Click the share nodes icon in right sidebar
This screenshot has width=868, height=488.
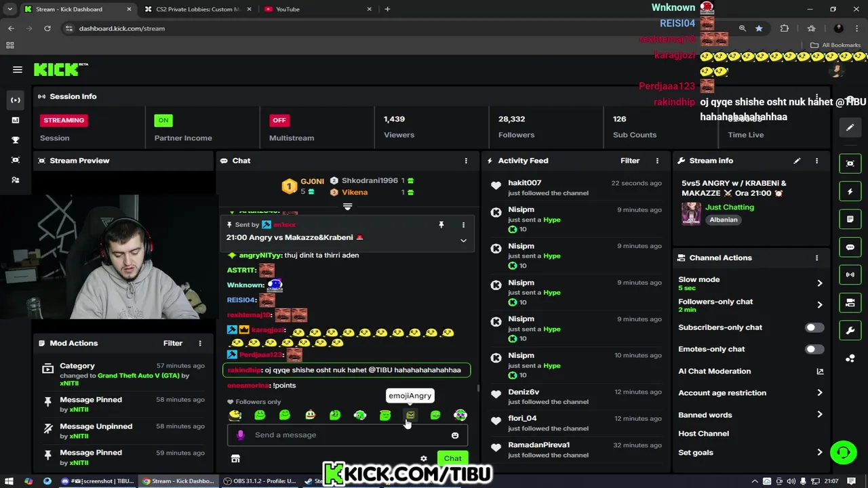tap(850, 358)
